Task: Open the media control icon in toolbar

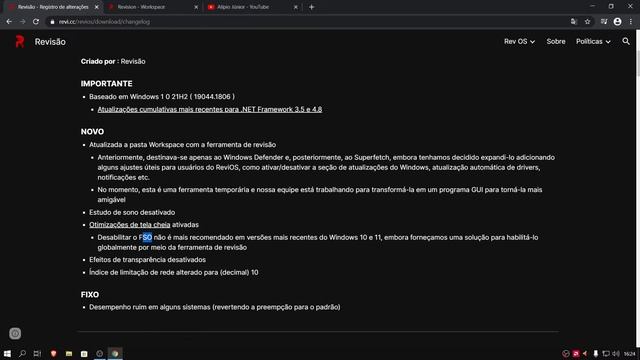Action: pyautogui.click(x=604, y=22)
